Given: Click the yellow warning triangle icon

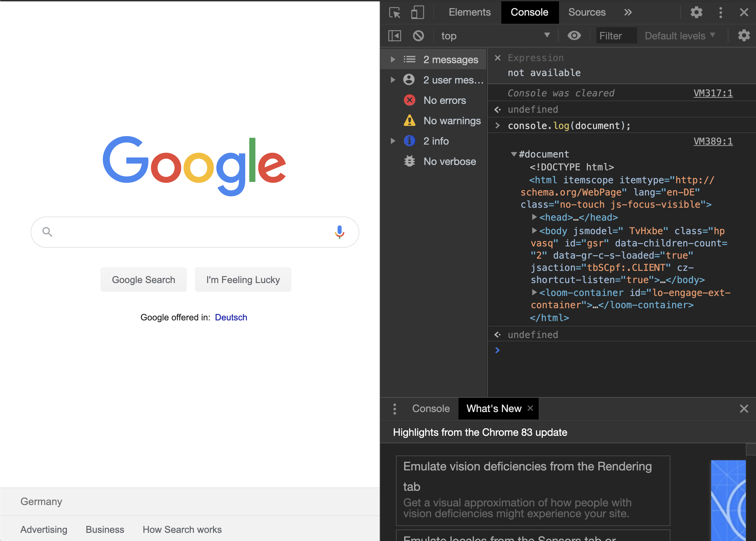Looking at the screenshot, I should coord(410,120).
